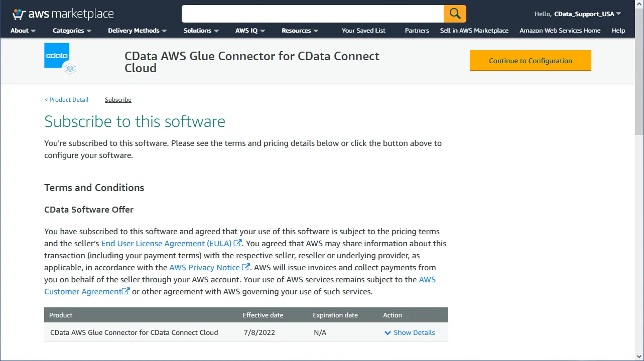This screenshot has height=361, width=644.
Task: Click the AWS Privacy Notice external link icon
Action: (x=245, y=267)
